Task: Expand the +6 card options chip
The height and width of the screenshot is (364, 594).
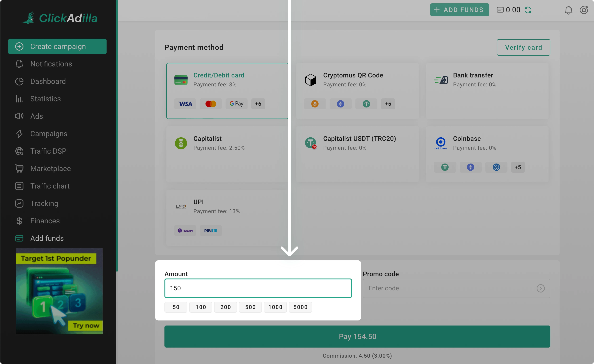Action: (258, 104)
